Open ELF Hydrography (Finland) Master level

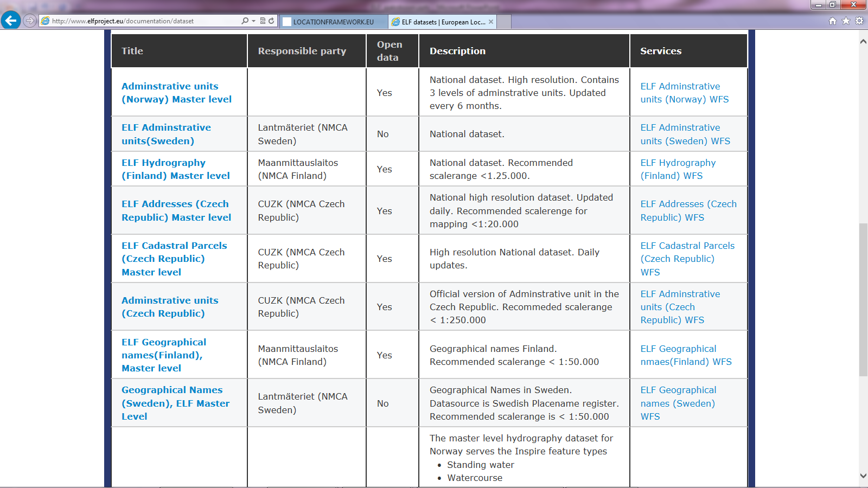pyautogui.click(x=176, y=169)
